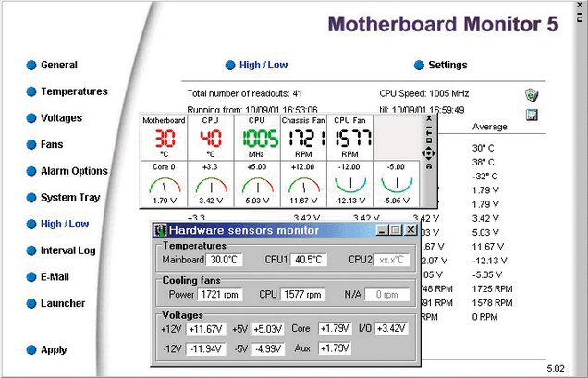Click the 5.02 version number
Image resolution: width=588 pixels, height=378 pixels.
pyautogui.click(x=556, y=369)
